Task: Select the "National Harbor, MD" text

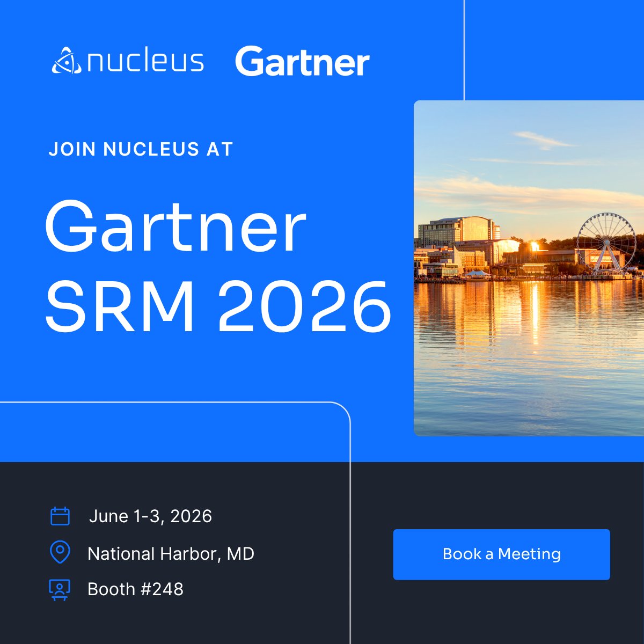Action: click(x=171, y=554)
